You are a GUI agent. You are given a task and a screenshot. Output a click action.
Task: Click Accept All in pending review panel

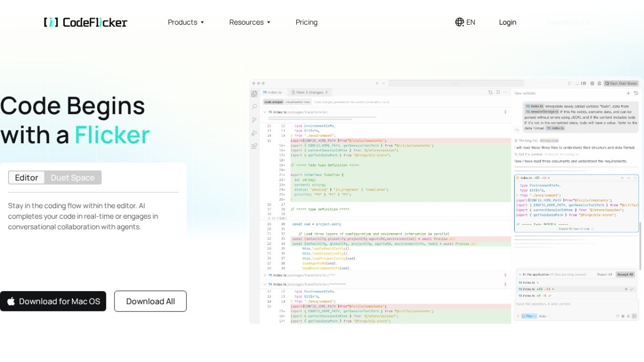[625, 274]
